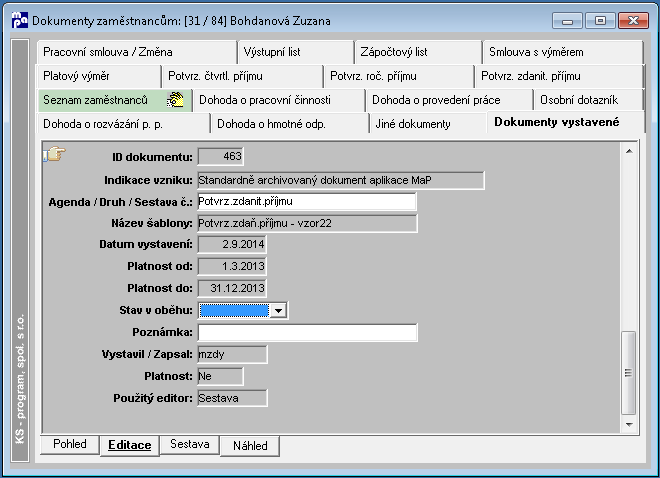
Task: Minimize the Dokumenty zaměstnancům window
Action: tap(567, 21)
